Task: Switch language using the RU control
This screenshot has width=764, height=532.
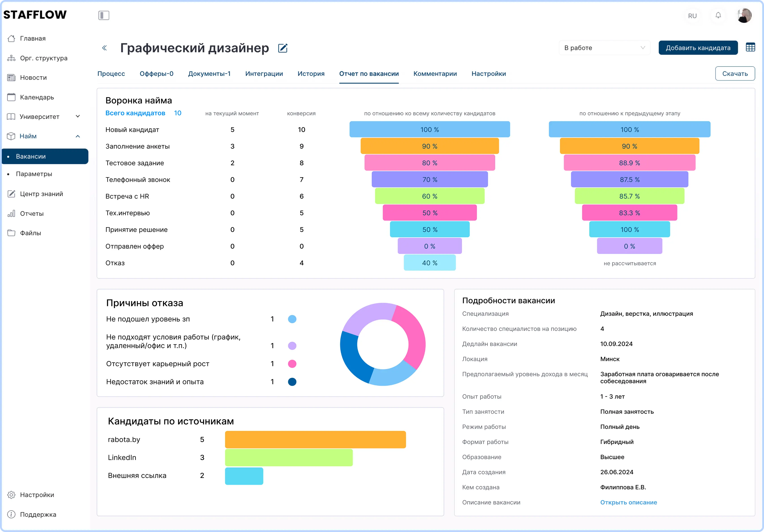Action: [692, 16]
